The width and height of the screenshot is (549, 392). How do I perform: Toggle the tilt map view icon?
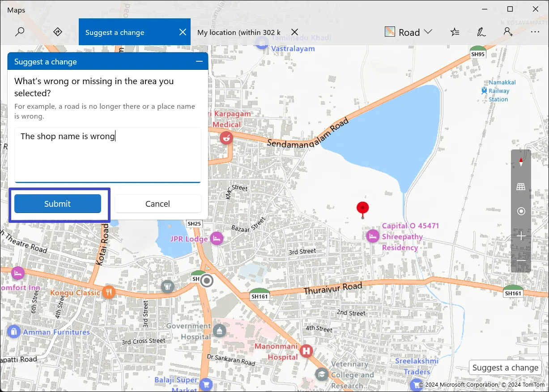[521, 187]
